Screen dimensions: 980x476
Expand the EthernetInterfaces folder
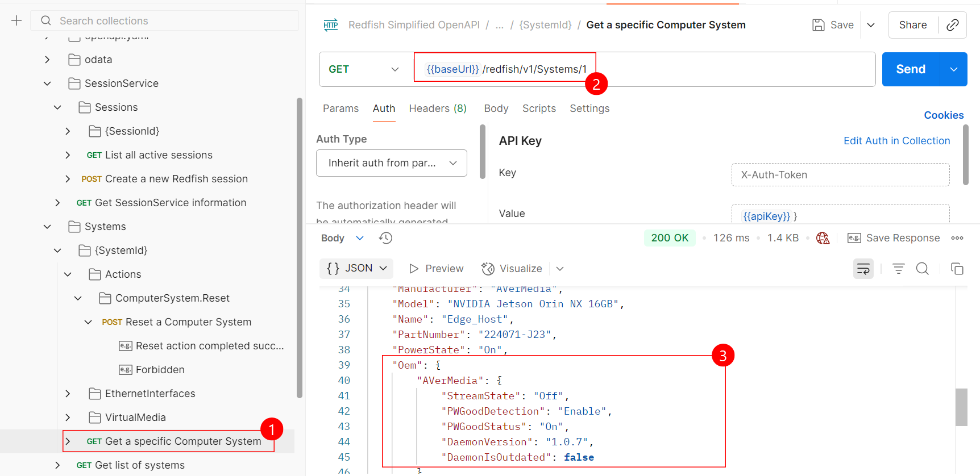(x=68, y=394)
